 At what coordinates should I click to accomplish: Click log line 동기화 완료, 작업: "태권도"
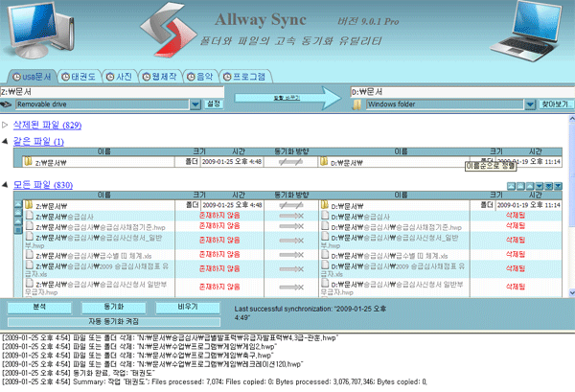[x=79, y=373]
